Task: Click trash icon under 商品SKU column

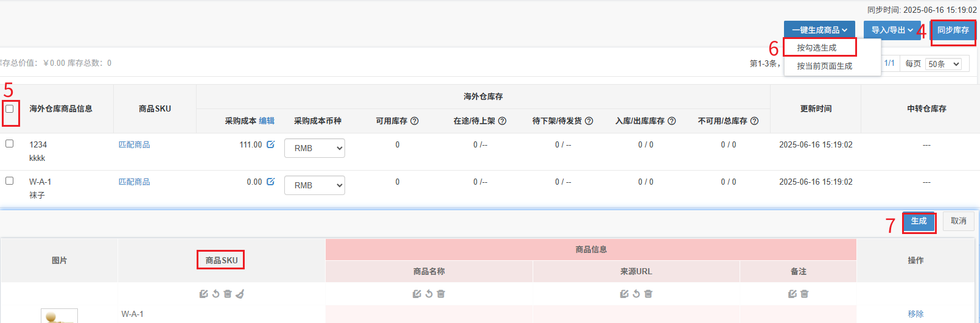Action: click(x=228, y=294)
